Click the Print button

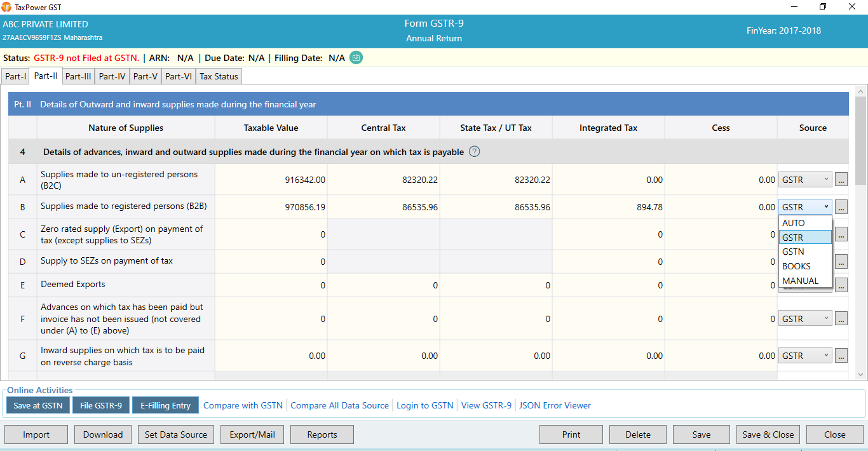pyautogui.click(x=571, y=434)
